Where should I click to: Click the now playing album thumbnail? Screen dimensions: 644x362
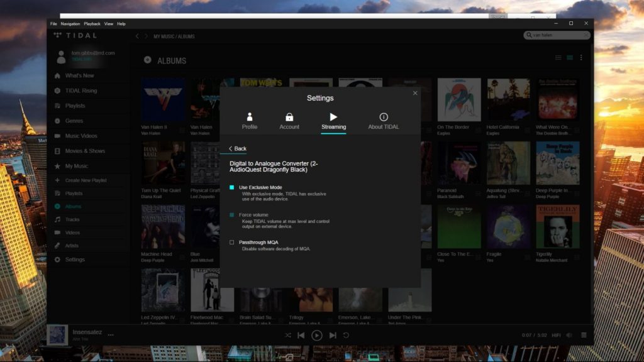(57, 335)
